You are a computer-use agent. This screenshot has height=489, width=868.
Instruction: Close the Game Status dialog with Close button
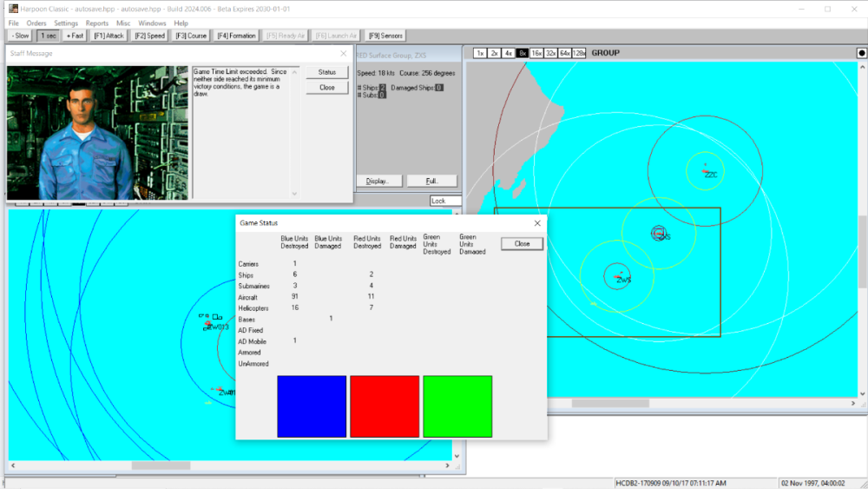522,244
